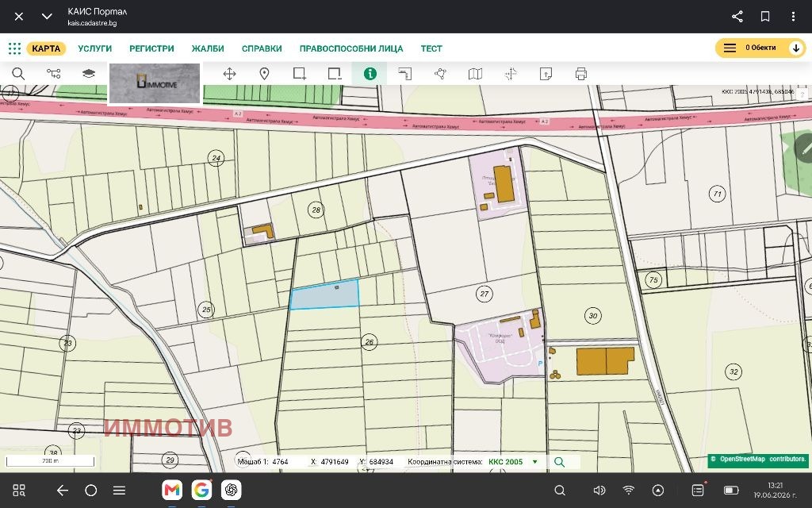Open the hamburger list in Обекти button

(x=730, y=48)
